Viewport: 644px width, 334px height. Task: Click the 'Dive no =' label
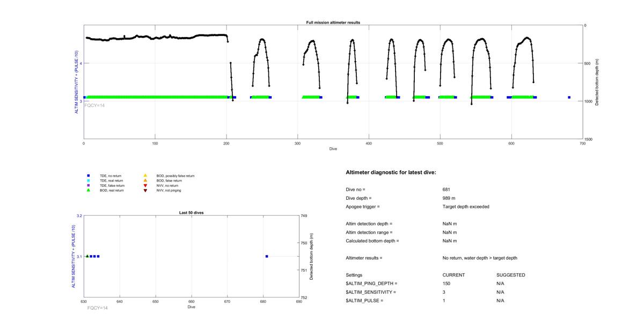click(x=355, y=190)
